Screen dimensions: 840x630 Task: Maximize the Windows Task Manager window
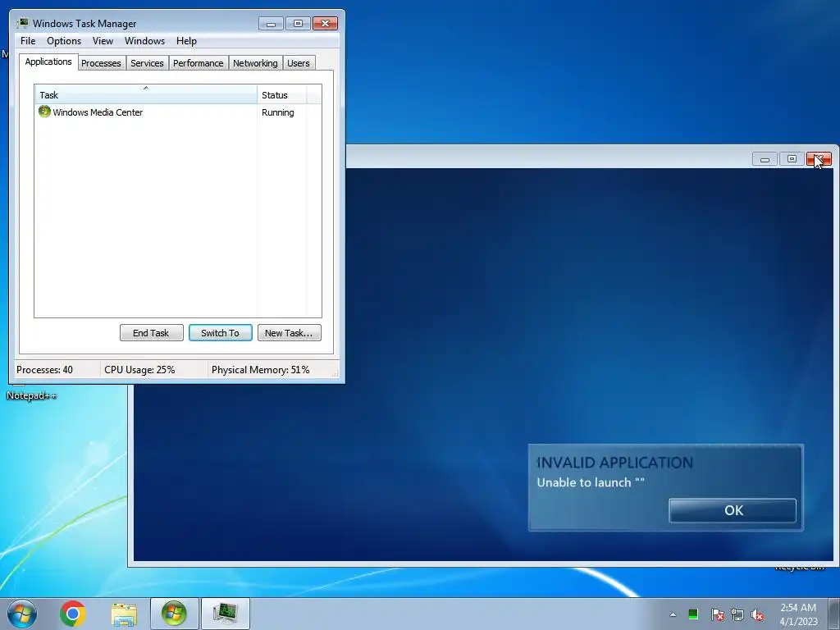[298, 23]
